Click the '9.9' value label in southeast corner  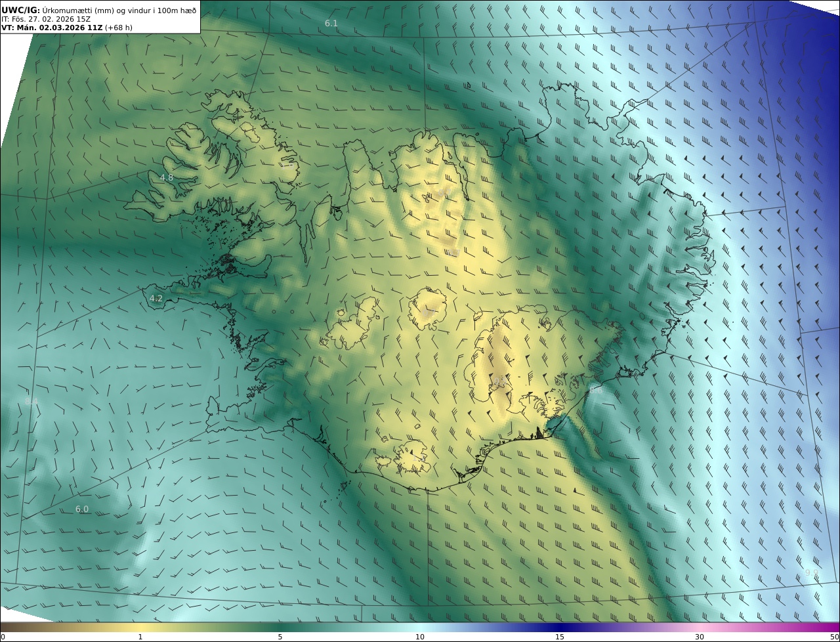[x=812, y=572]
